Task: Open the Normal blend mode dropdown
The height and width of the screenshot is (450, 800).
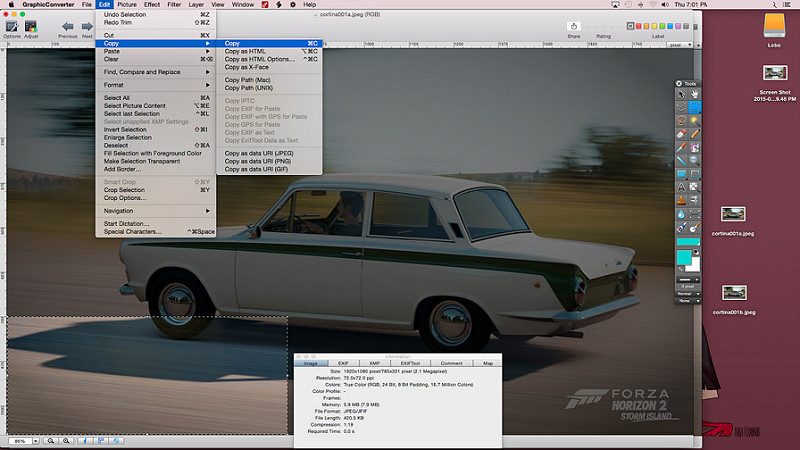Action: (x=688, y=294)
